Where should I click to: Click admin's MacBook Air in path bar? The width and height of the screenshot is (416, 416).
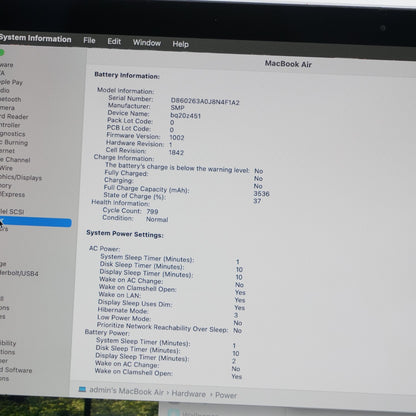(x=126, y=391)
